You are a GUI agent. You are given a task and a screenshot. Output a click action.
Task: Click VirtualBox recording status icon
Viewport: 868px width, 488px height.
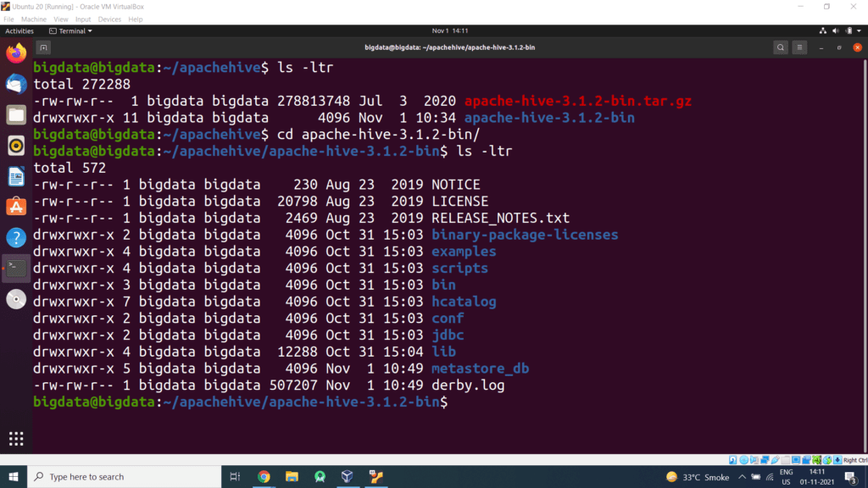807,460
